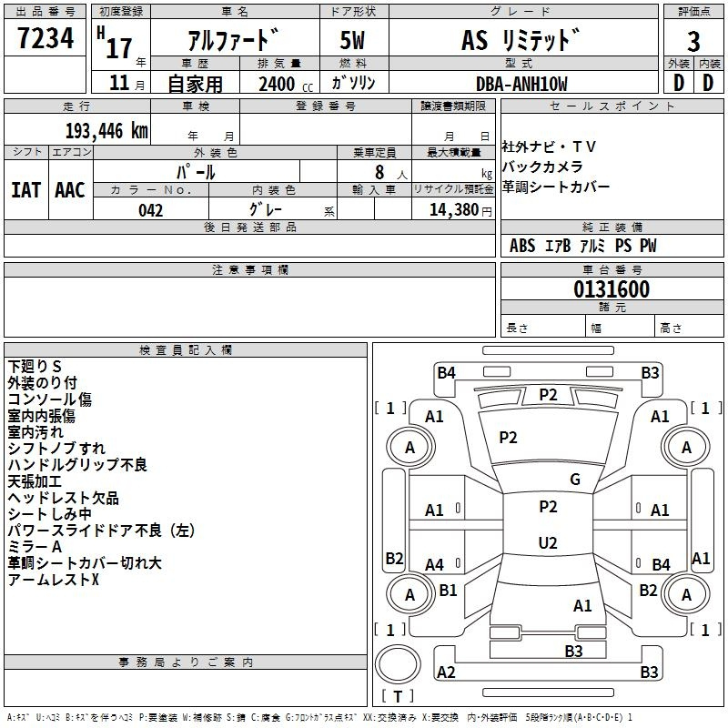728x728 pixels.
Task: Select エアB in the equipment row
Action: [558, 246]
